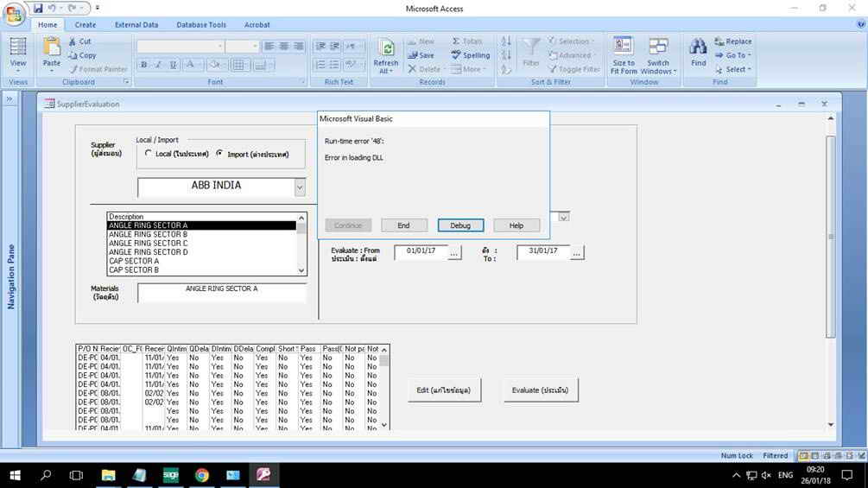This screenshot has height=488, width=868.
Task: Select the Local radio option
Action: (x=148, y=153)
